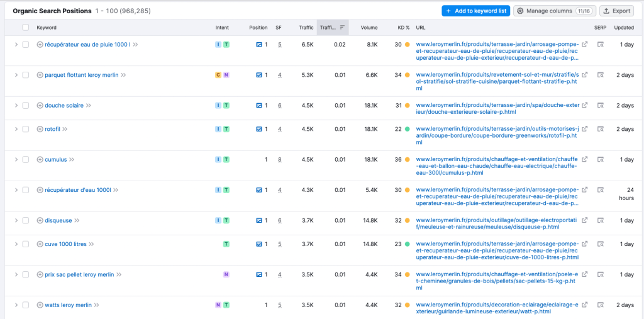Click SF count for cumulus row
Viewport: 644px width, 319px height.
coord(279,160)
